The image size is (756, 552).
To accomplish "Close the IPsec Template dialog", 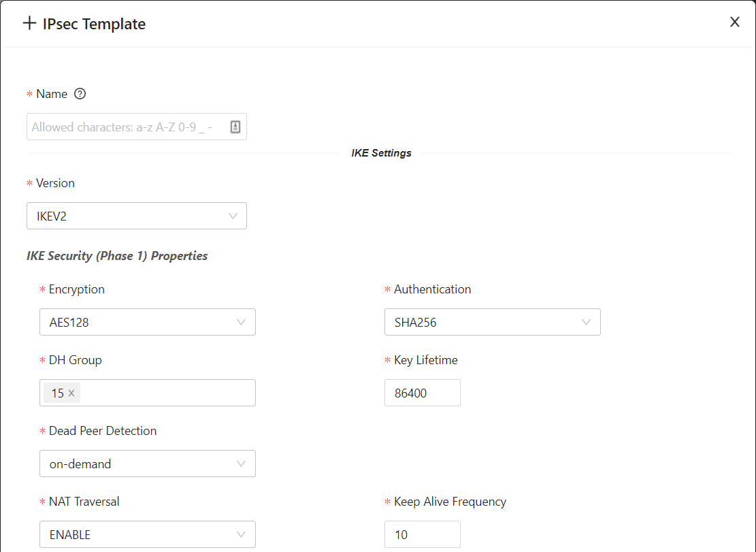I will pos(734,22).
